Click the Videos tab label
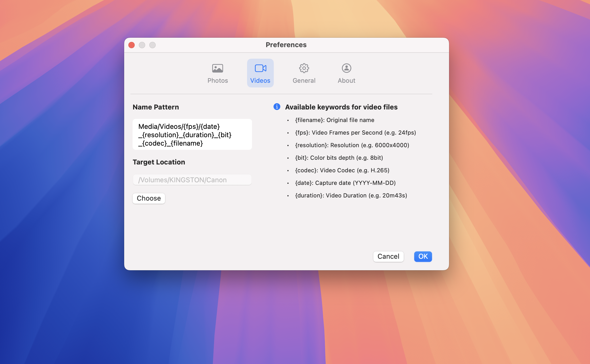Screen dimensions: 590x364 point(260,81)
